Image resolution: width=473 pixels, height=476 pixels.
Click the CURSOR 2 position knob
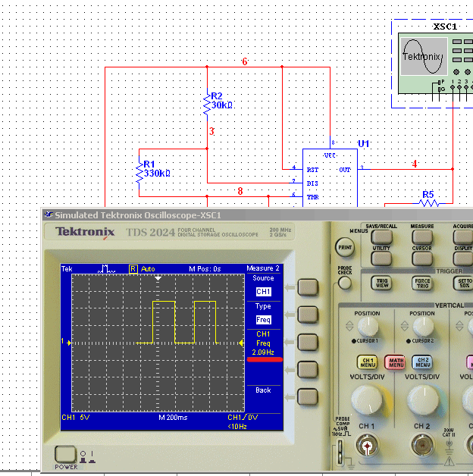point(423,327)
